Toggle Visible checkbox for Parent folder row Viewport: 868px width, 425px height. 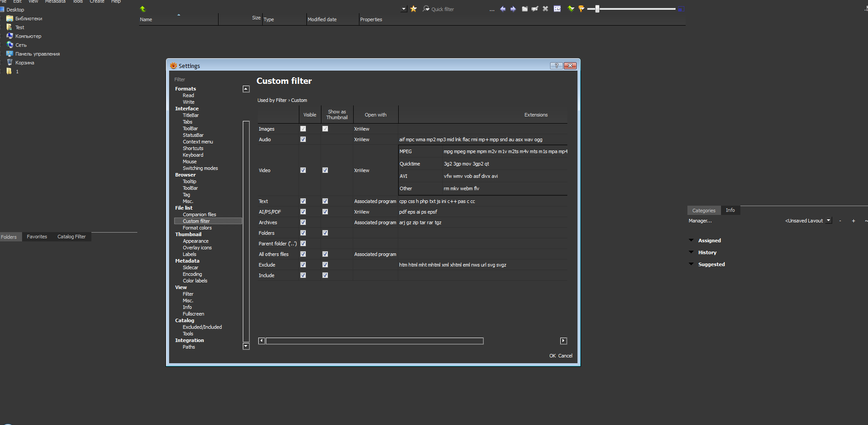303,244
